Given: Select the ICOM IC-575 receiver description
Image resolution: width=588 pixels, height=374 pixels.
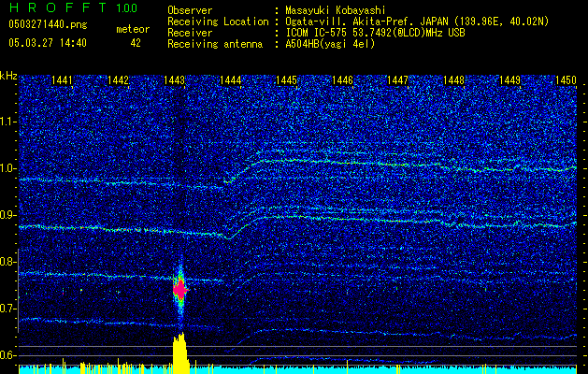Looking at the screenshot, I should [375, 33].
